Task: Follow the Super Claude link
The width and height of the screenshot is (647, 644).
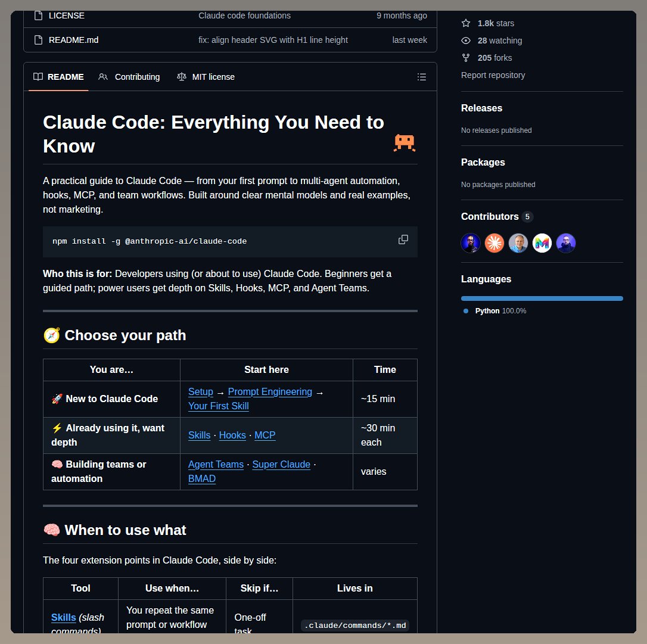Action: click(x=281, y=465)
